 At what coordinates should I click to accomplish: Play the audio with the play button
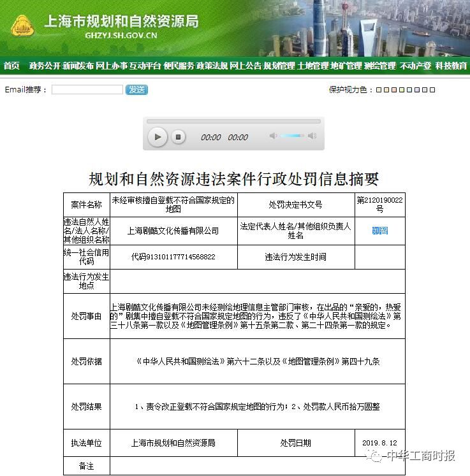click(x=158, y=137)
